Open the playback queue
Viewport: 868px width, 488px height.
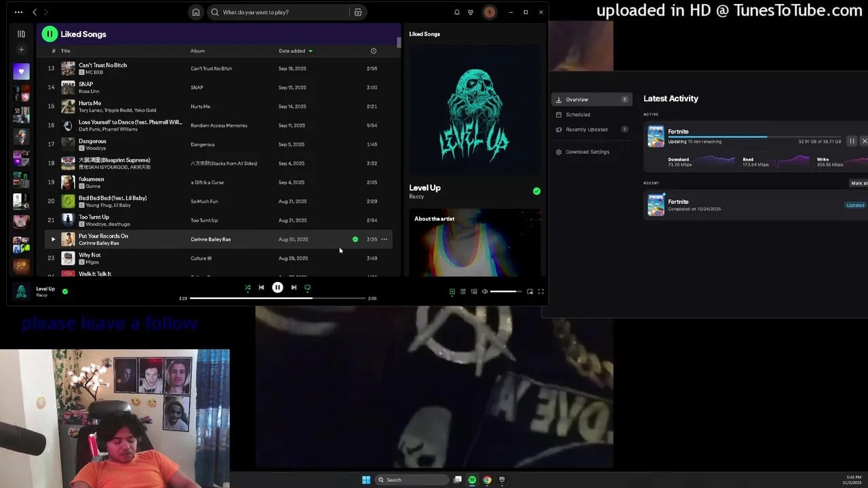point(463,291)
